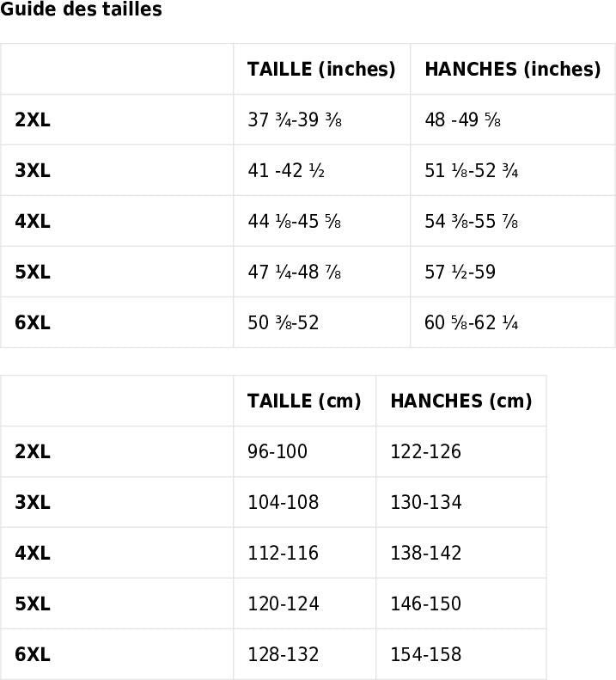This screenshot has height=680, width=616.
Task: Click the 4XL hips value 54 ⅜-55 ⅞
Action: tap(472, 222)
